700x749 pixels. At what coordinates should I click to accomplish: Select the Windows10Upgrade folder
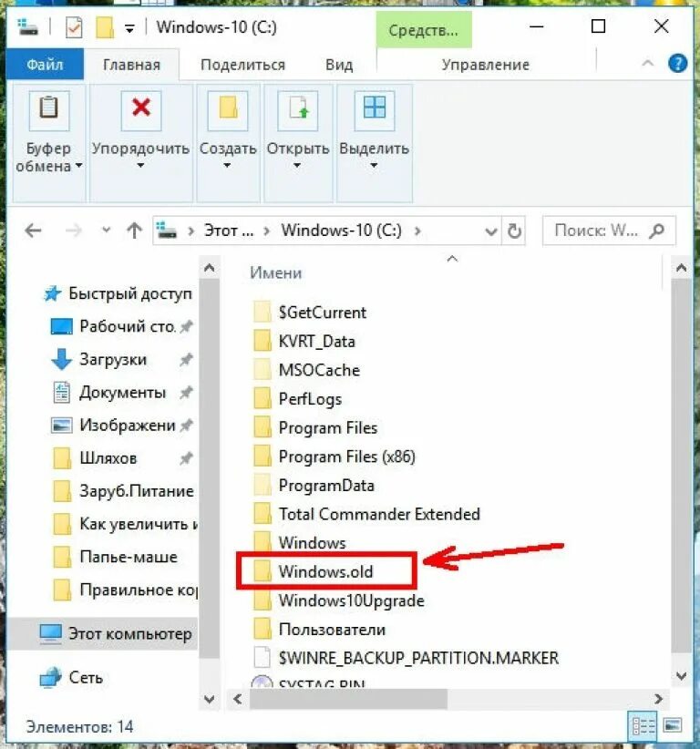[339, 600]
